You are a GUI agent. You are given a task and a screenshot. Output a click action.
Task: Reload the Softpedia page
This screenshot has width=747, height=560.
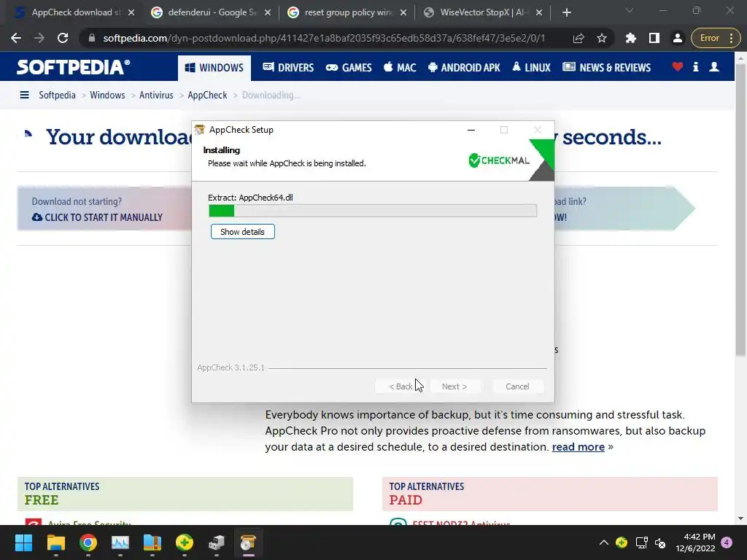[63, 38]
